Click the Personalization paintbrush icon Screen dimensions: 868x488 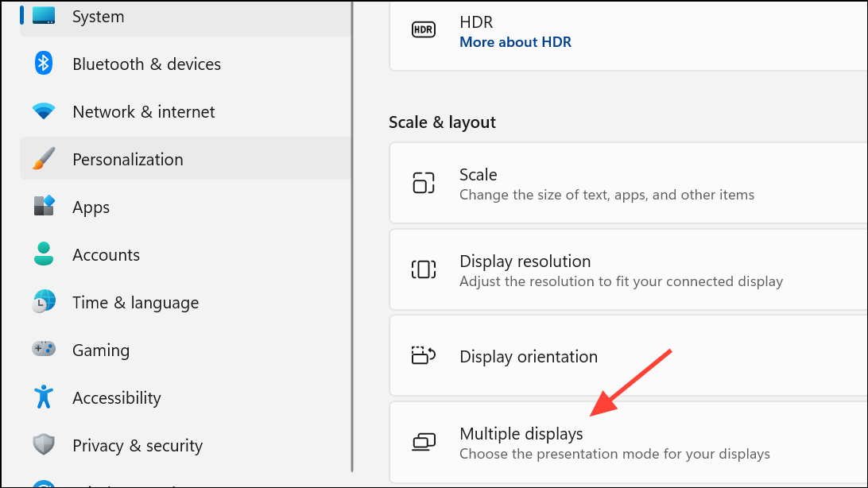pyautogui.click(x=44, y=159)
